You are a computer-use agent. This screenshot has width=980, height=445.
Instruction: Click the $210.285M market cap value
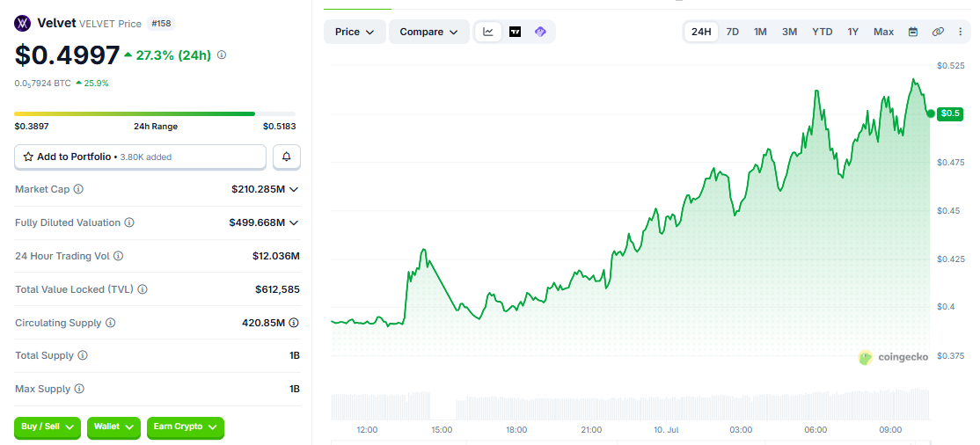pyautogui.click(x=258, y=189)
